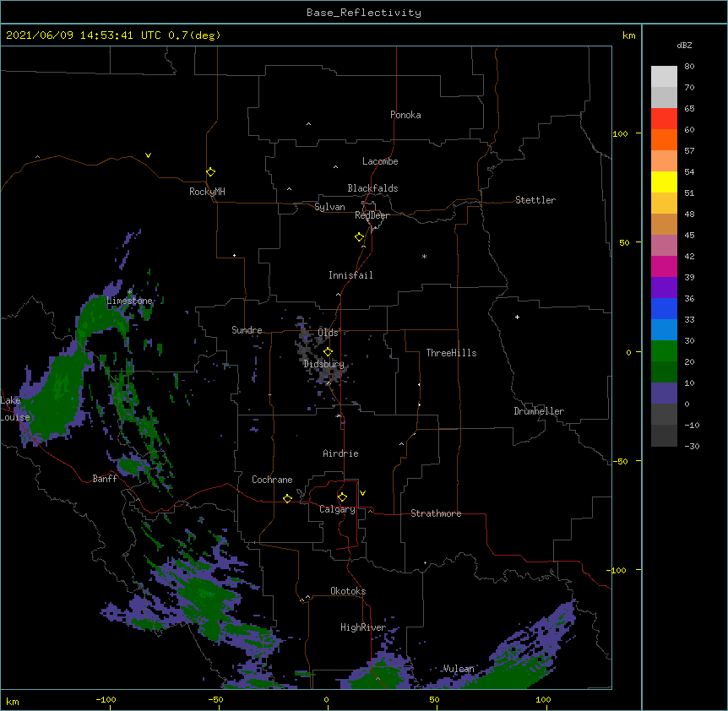This screenshot has width=728, height=711.
Task: Click the RockyMH map label
Action: (207, 192)
